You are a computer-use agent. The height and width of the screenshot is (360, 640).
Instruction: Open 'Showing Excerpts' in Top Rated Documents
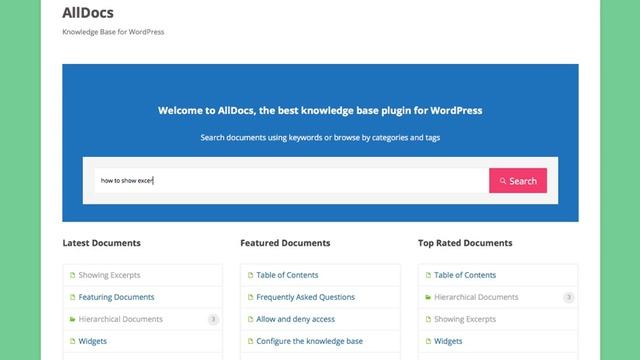pyautogui.click(x=465, y=319)
